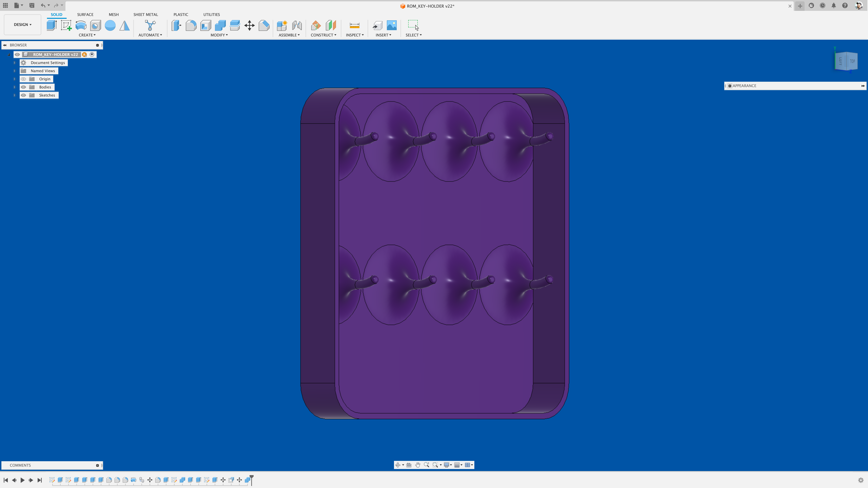868x488 pixels.
Task: Hide the Sketches folder
Action: [x=23, y=95]
